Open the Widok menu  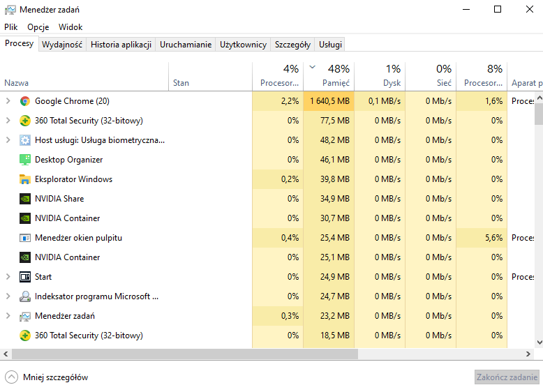(x=70, y=27)
